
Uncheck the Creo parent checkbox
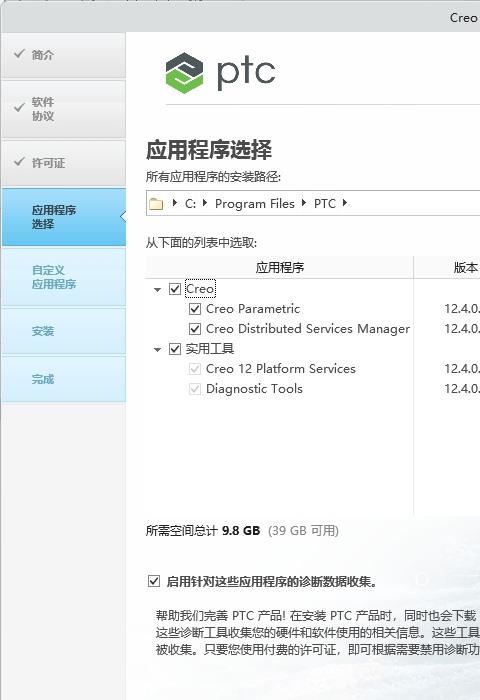(x=175, y=289)
